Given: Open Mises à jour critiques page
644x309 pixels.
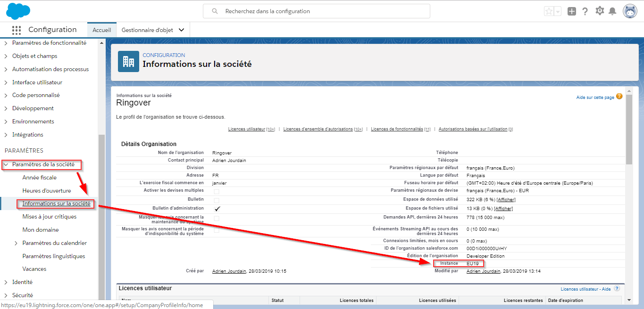Looking at the screenshot, I should (50, 217).
